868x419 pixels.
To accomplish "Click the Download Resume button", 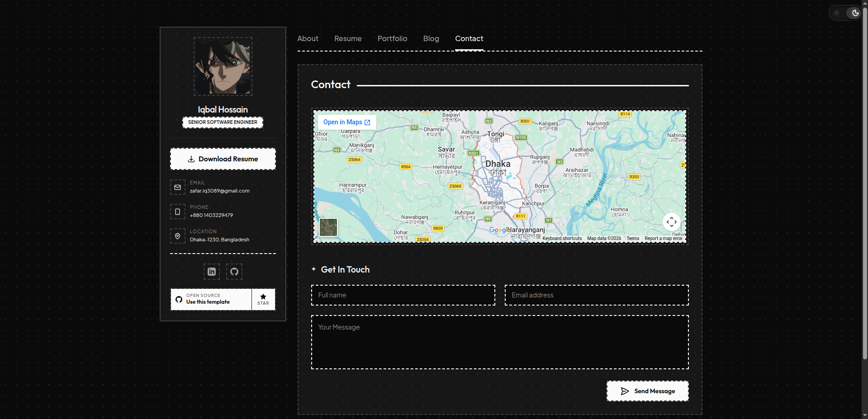I will point(223,159).
